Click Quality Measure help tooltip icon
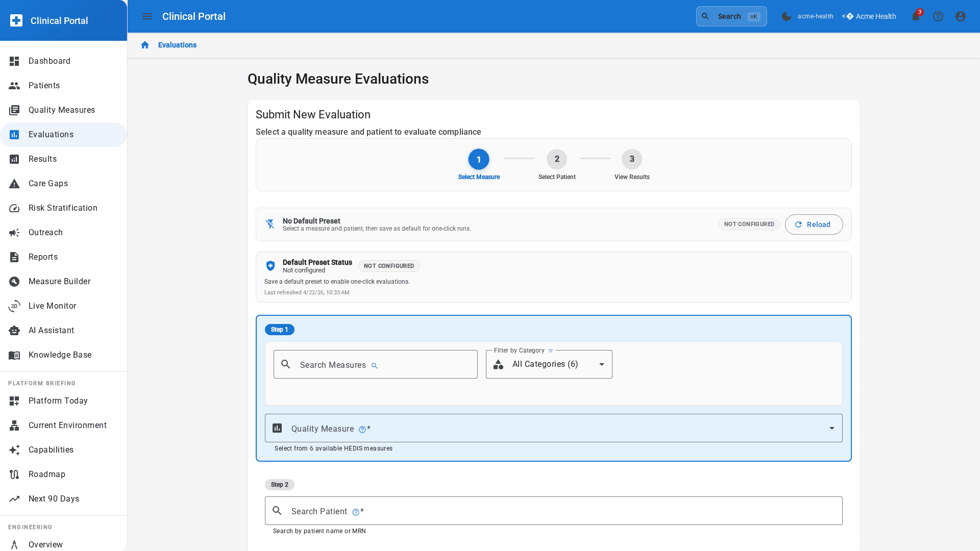This screenshot has width=980, height=551. point(362,430)
